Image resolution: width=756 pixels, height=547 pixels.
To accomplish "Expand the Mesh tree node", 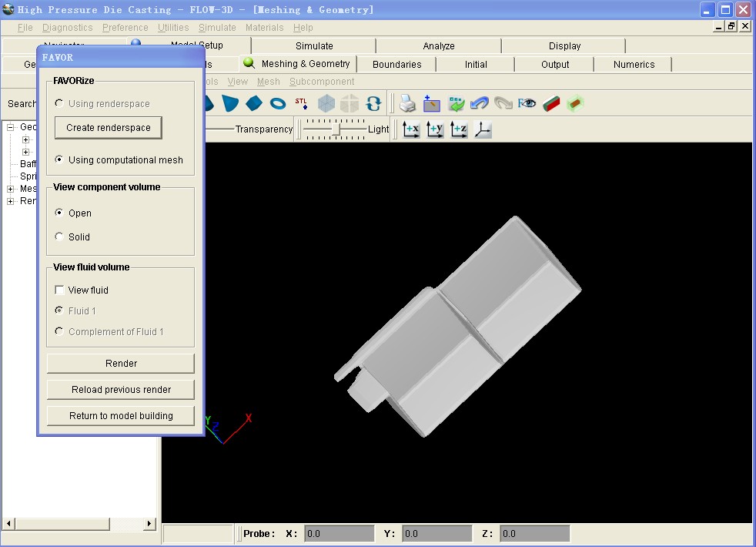I will click(11, 189).
